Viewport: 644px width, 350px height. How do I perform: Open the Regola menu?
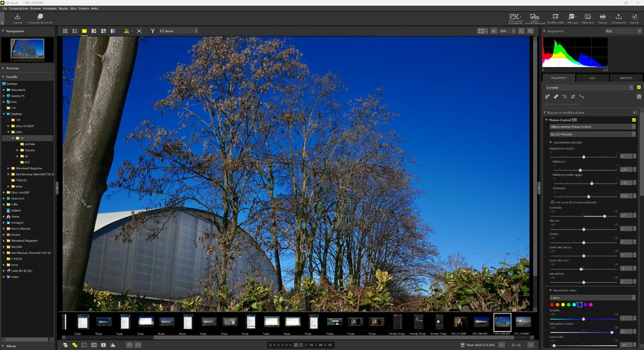coord(63,8)
